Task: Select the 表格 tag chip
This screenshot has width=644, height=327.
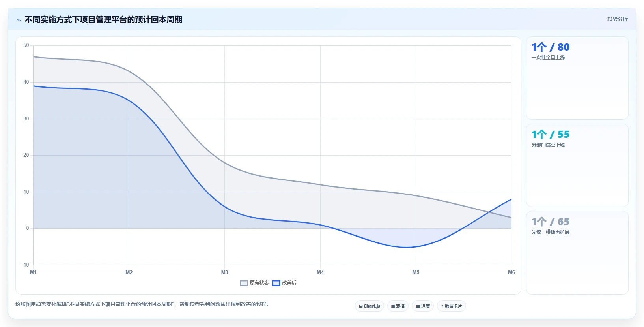Action: point(398,306)
